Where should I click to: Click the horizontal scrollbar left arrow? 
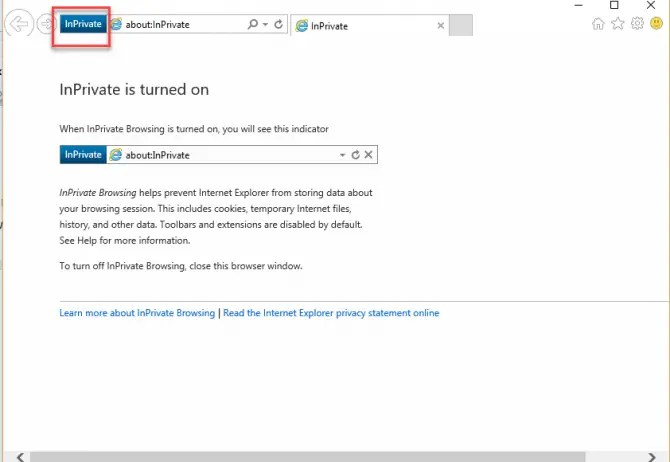[x=20, y=457]
